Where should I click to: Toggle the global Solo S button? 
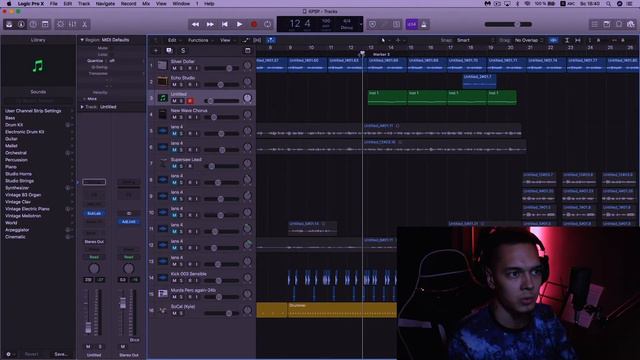(x=183, y=51)
